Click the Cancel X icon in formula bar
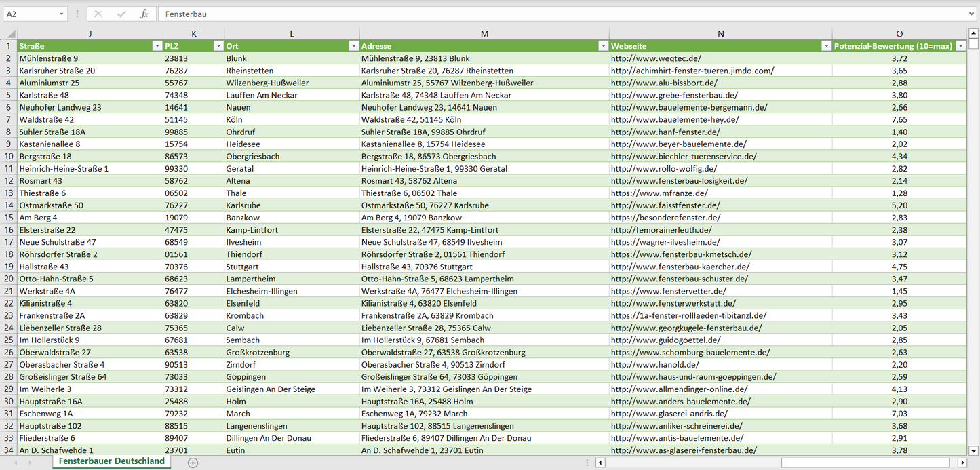This screenshot has height=470, width=980. point(98,14)
